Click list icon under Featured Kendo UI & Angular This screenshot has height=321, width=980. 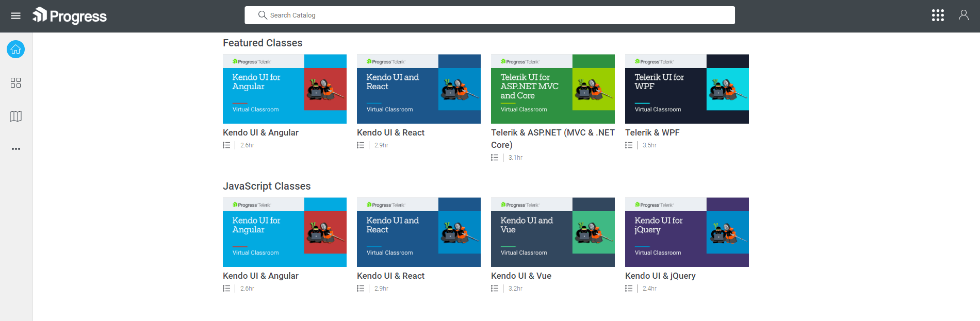(226, 145)
